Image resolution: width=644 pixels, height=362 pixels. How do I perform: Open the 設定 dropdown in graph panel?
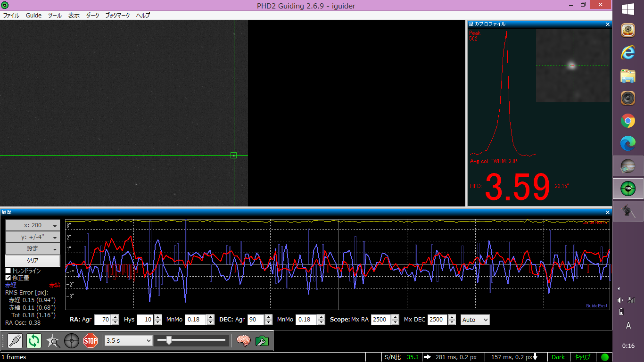tap(33, 249)
